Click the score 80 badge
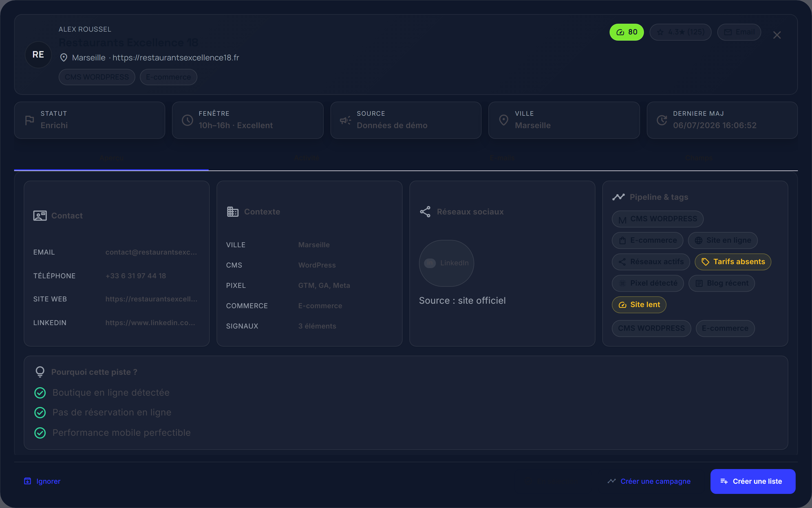This screenshot has height=508, width=812. 626,32
